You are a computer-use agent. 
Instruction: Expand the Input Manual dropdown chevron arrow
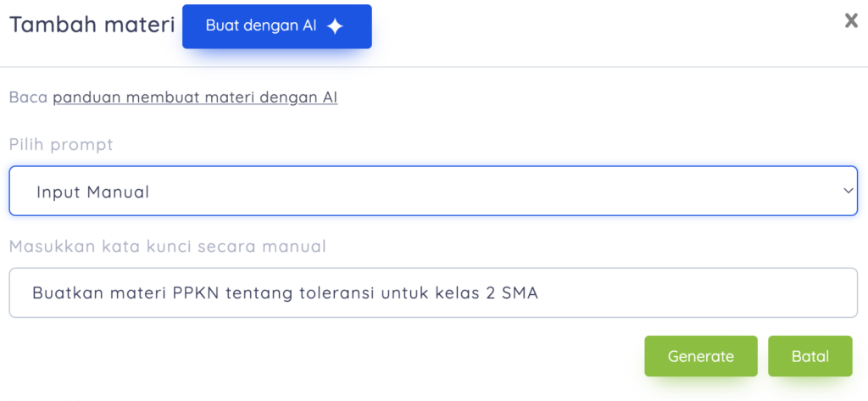coord(848,191)
